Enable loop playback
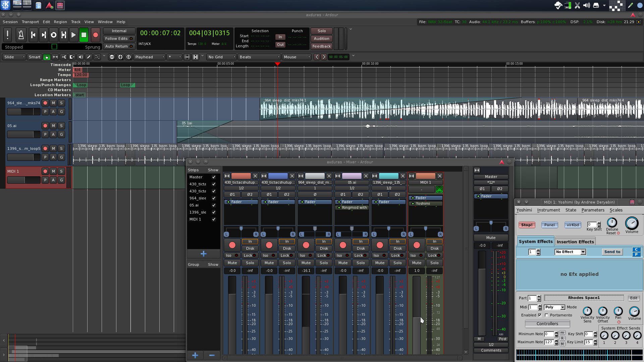 coord(53,35)
